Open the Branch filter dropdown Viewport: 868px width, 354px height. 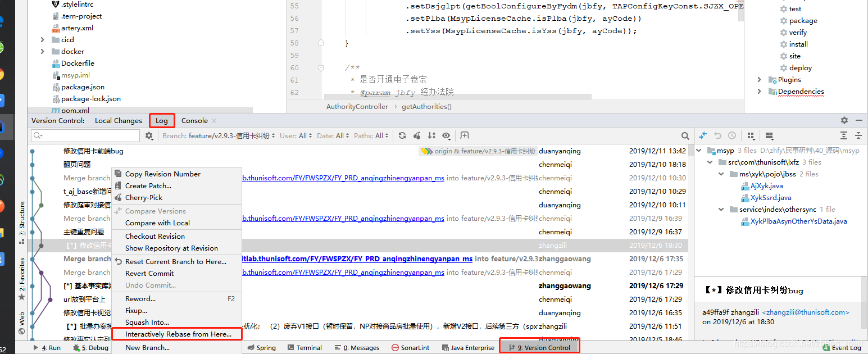[x=219, y=135]
